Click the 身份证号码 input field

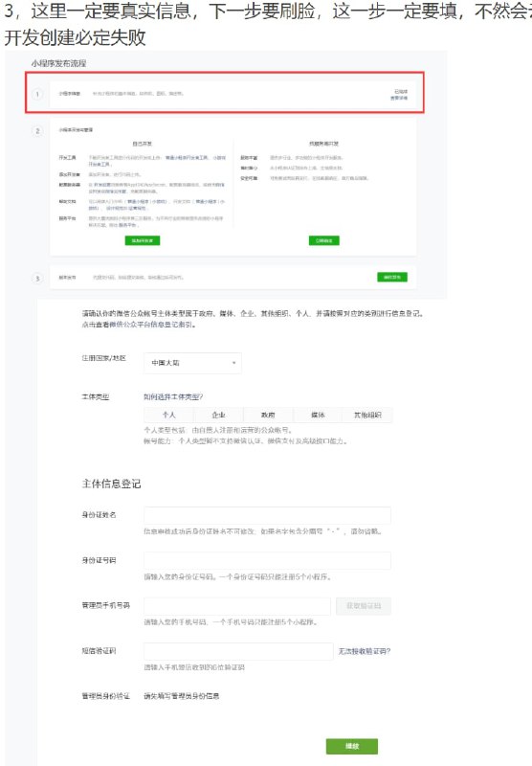pyautogui.click(x=268, y=560)
